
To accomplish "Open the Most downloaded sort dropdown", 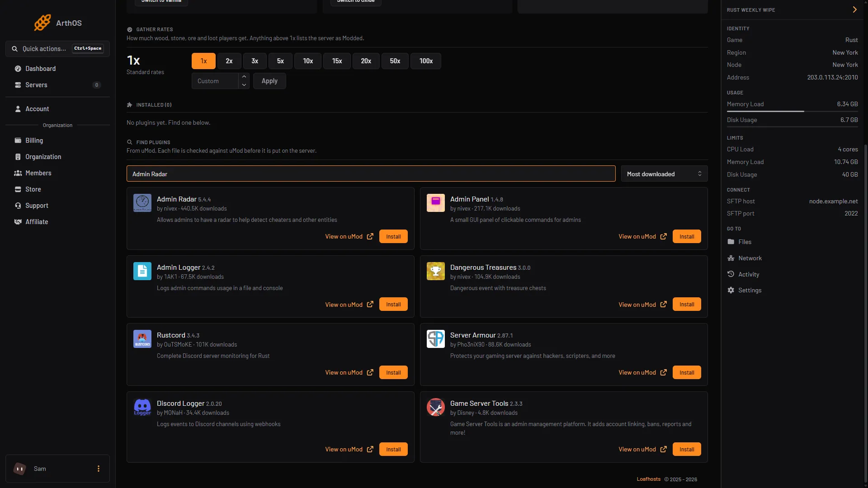I will [x=664, y=174].
